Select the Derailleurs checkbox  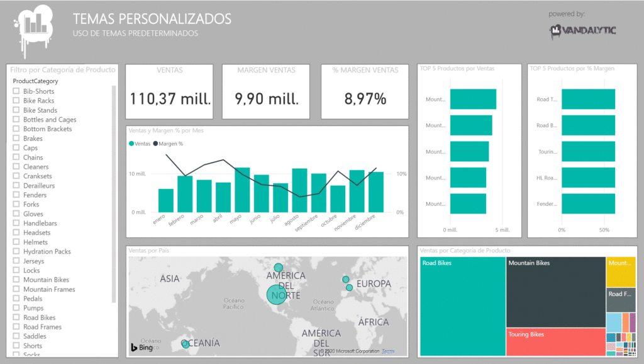pos(16,186)
